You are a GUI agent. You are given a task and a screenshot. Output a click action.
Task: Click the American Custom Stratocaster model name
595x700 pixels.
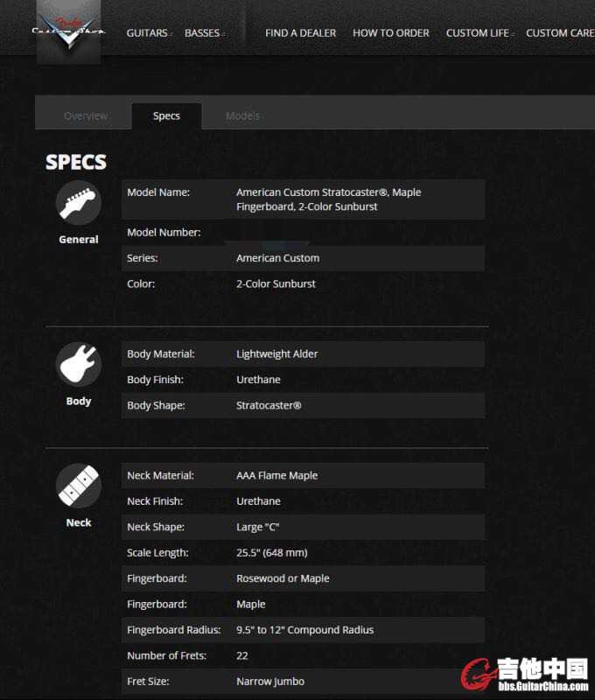(x=328, y=199)
